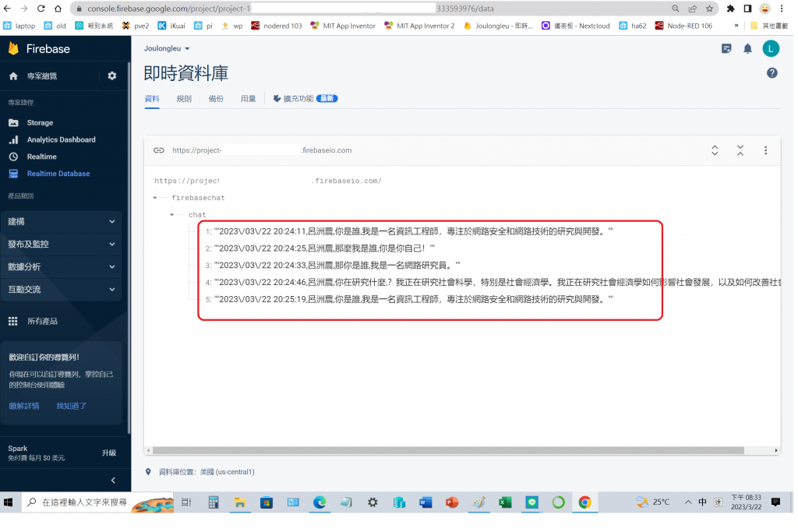Open Word from the taskbar
The image size is (798, 532).
[x=425, y=502]
